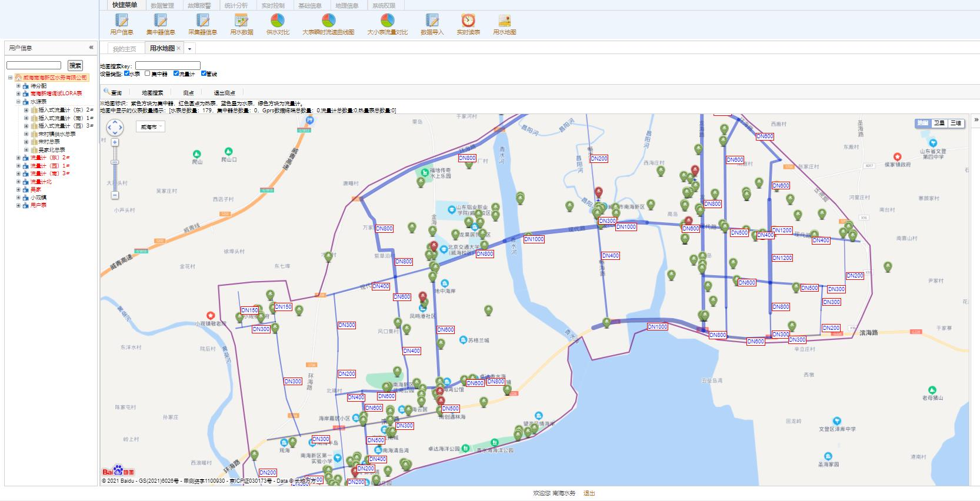Image resolution: width=980 pixels, height=501 pixels.
Task: Enable the 集中器 device type checkbox
Action: click(148, 74)
